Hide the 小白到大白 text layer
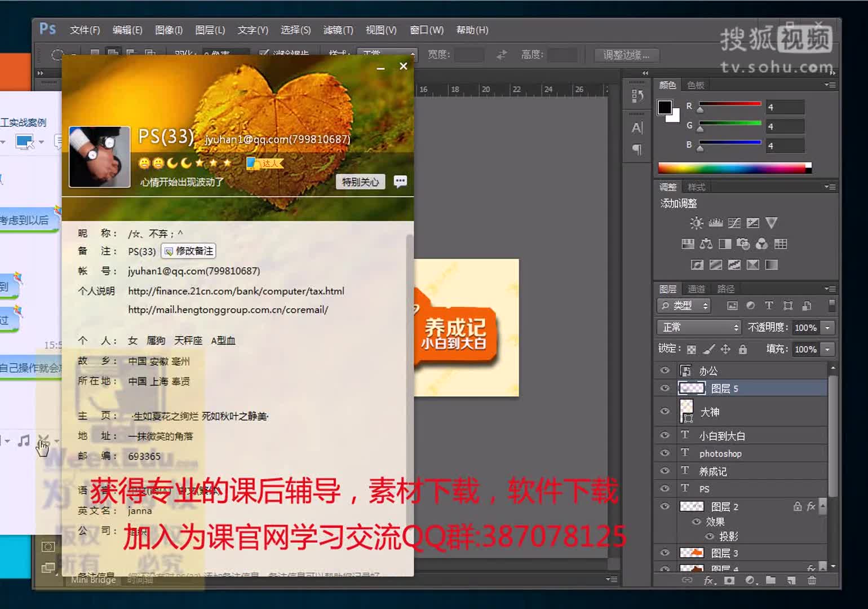This screenshot has height=609, width=868. [x=665, y=435]
